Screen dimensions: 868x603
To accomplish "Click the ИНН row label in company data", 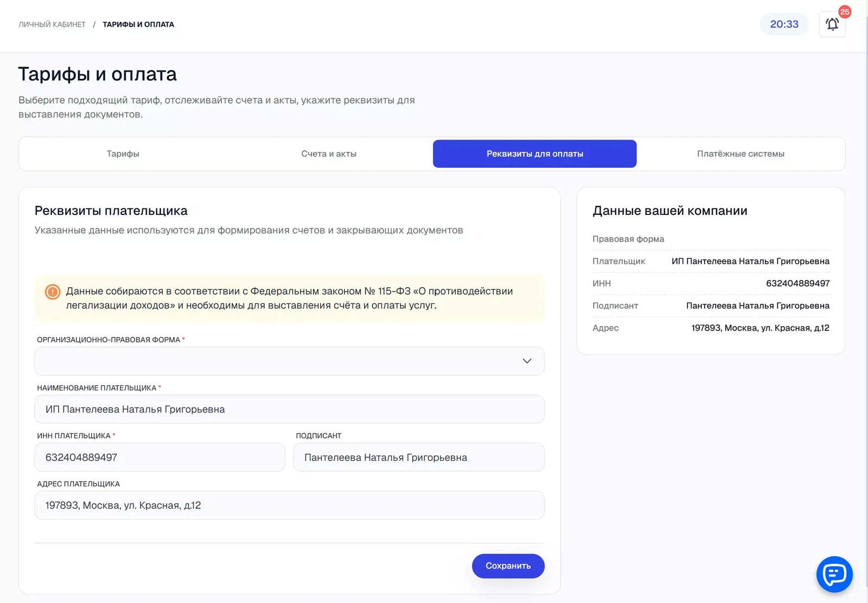I will [602, 283].
